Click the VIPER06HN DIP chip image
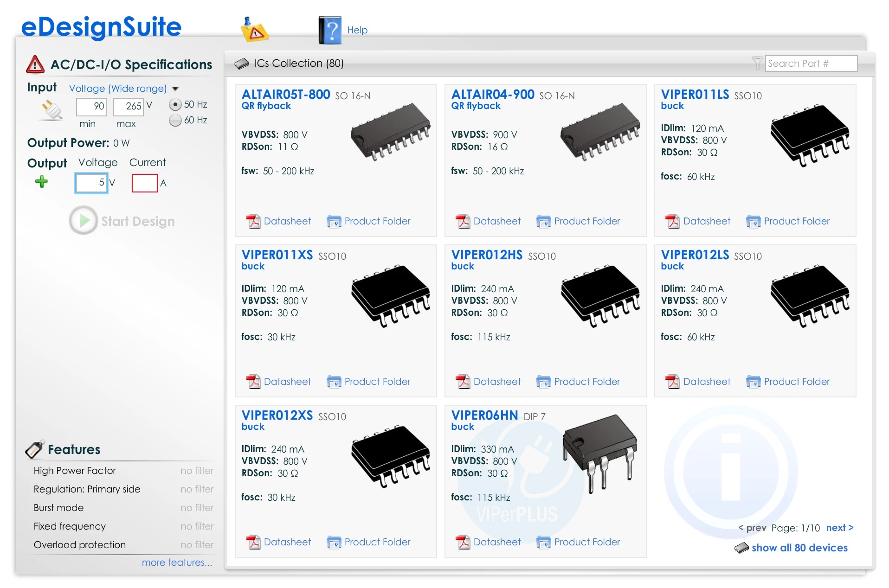The height and width of the screenshot is (588, 889). (600, 454)
